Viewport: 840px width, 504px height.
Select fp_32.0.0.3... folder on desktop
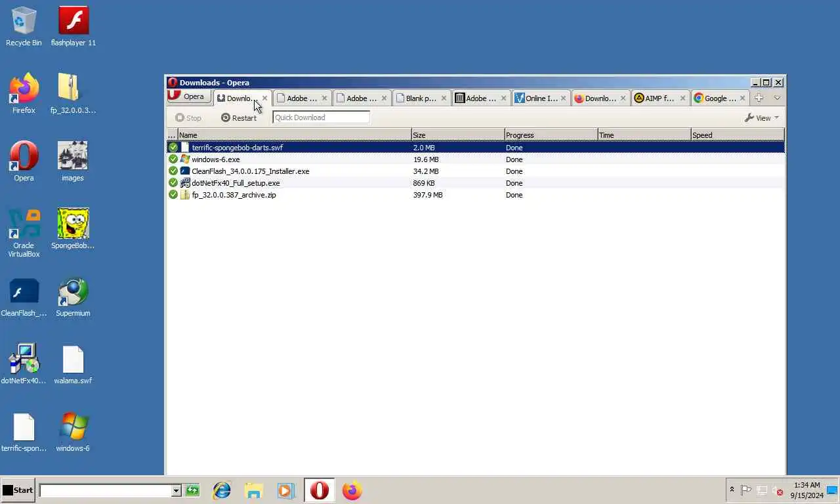pos(73,94)
